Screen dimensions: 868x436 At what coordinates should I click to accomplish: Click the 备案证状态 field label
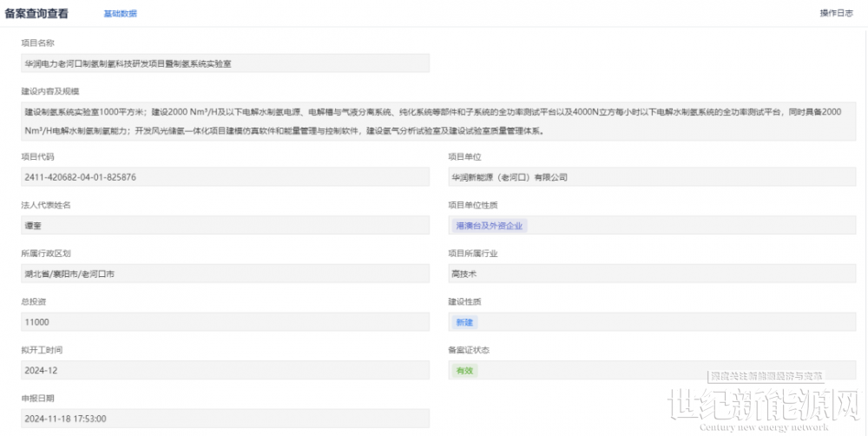point(469,350)
